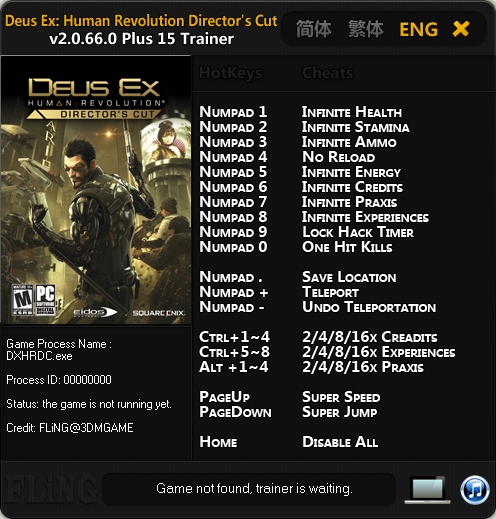Image resolution: width=496 pixels, height=519 pixels.
Task: Click the FLiNG logo in the footer
Action: pyautogui.click(x=50, y=490)
